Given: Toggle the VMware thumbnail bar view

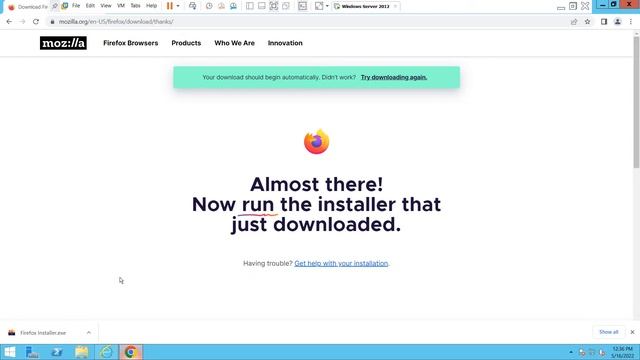Looking at the screenshot, I should (x=262, y=6).
